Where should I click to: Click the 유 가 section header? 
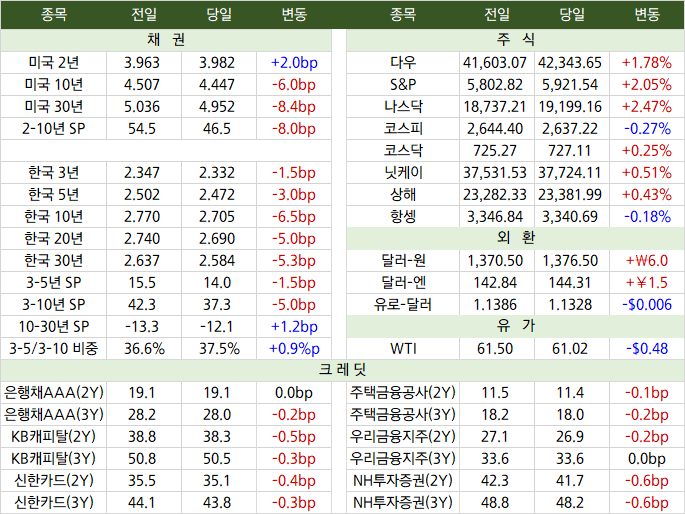pyautogui.click(x=515, y=326)
